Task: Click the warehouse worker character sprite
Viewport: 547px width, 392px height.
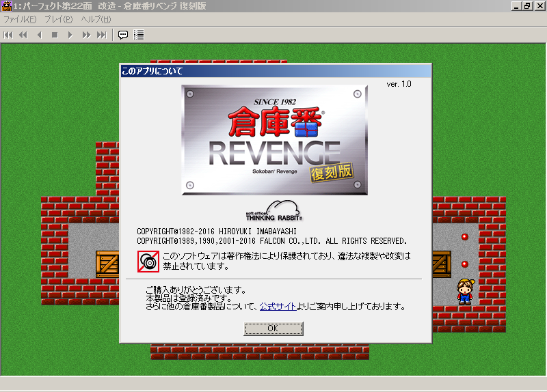Action: 465,290
